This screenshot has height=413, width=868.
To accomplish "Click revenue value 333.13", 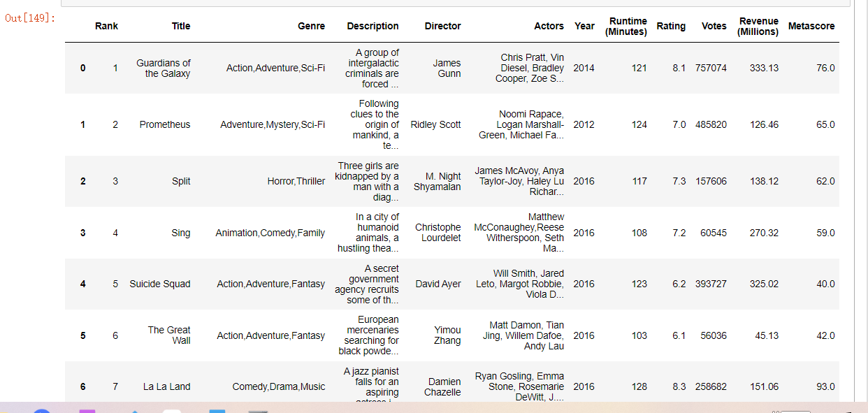I will pos(764,68).
